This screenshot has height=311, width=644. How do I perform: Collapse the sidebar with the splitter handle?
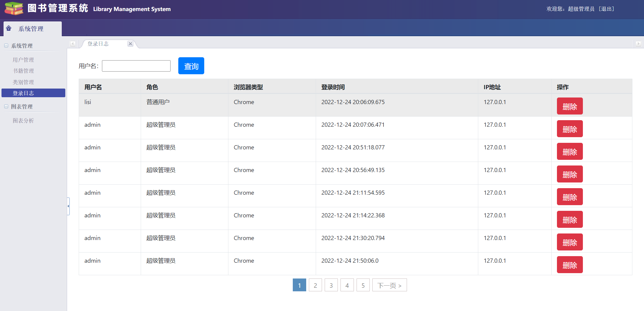[x=68, y=206]
